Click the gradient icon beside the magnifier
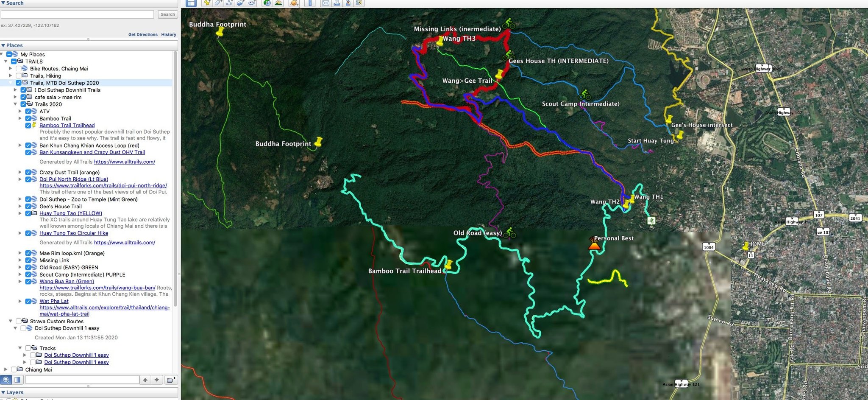This screenshot has width=868, height=400. pyautogui.click(x=17, y=380)
